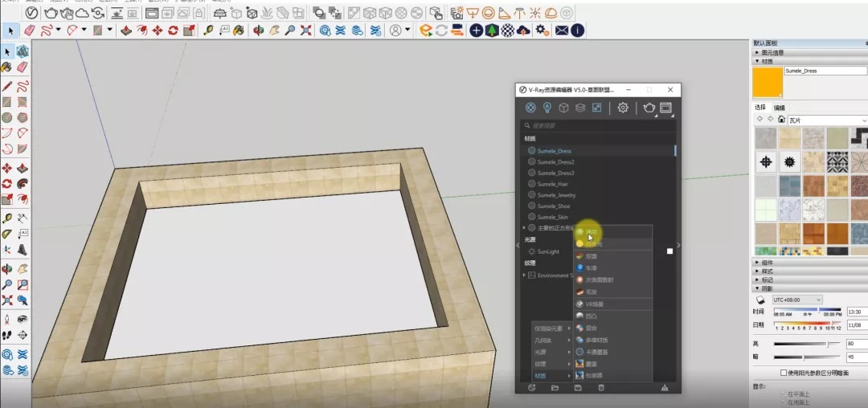Image resolution: width=868 pixels, height=408 pixels.
Task: Open the V-Ray lights bulb tab
Action: (x=547, y=108)
